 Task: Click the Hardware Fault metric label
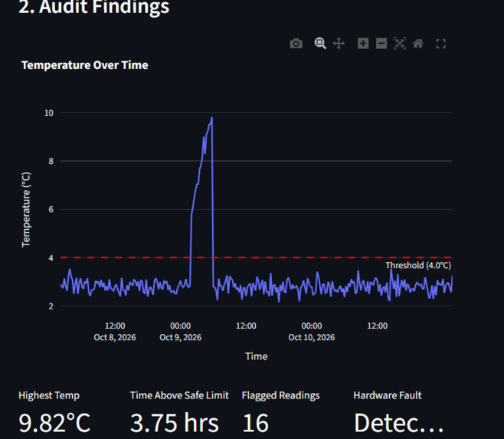coord(388,395)
